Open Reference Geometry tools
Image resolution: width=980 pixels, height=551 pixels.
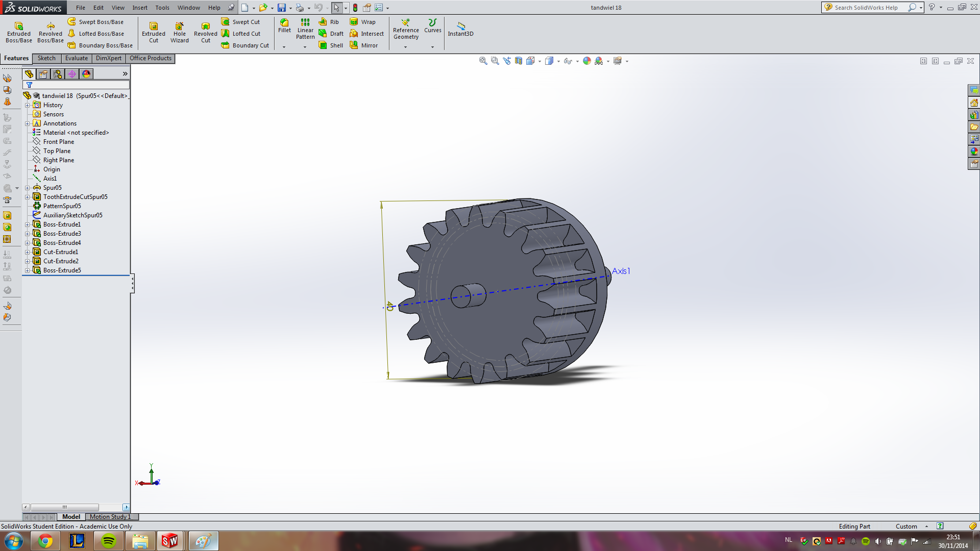[x=406, y=29]
